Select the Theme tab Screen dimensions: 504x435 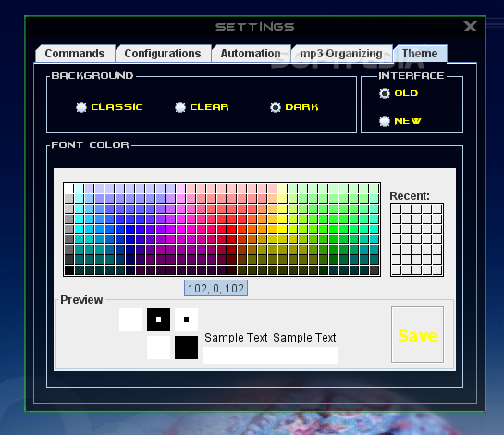[x=420, y=54]
